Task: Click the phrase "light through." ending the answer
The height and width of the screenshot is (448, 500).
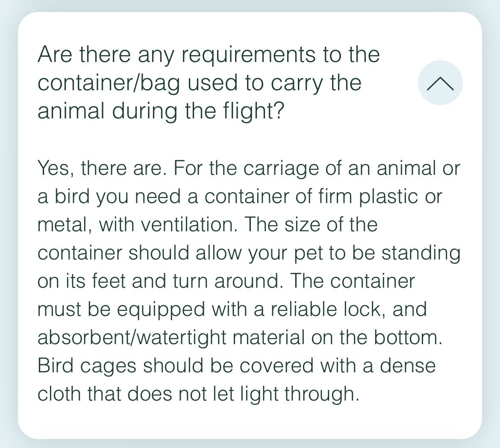Action: (x=300, y=394)
